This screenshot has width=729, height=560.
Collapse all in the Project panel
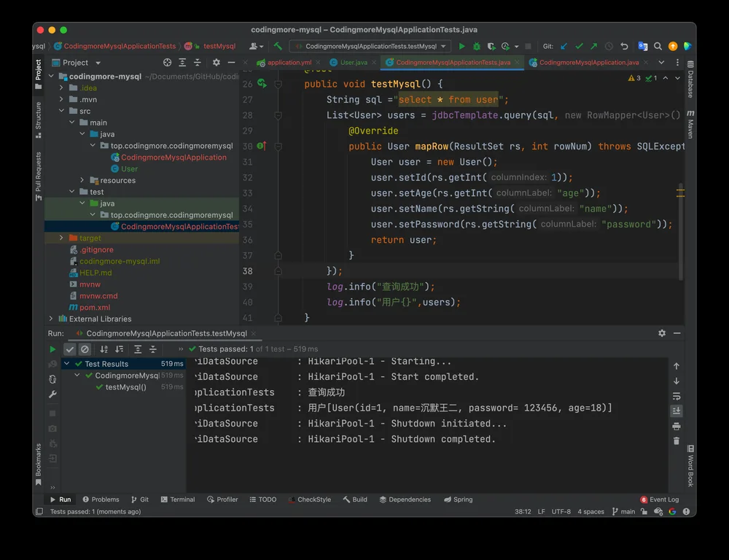point(197,62)
